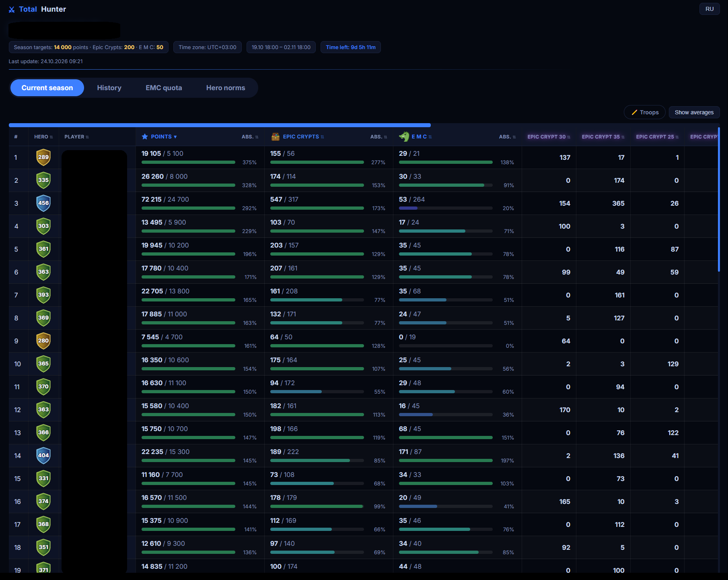Click the Time zone UTC+03:00 badge
The width and height of the screenshot is (728, 580).
pyautogui.click(x=208, y=47)
